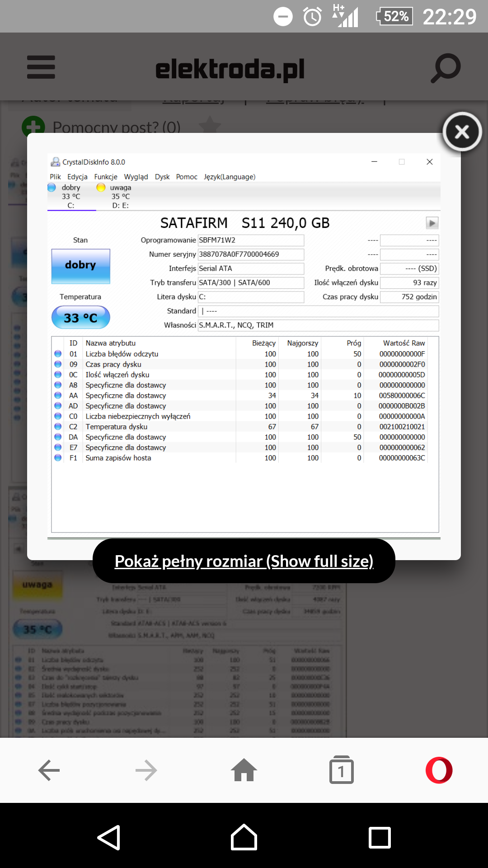Click the Własności field S.M.A.R.T., NCQ, TRIM
Viewport: 488px width, 868px height.
(318, 325)
